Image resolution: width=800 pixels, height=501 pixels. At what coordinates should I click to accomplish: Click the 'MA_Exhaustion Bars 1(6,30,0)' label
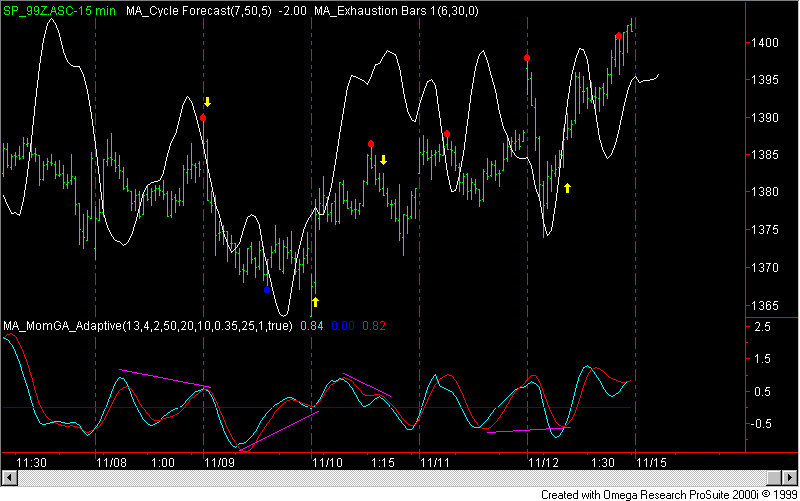(x=396, y=11)
